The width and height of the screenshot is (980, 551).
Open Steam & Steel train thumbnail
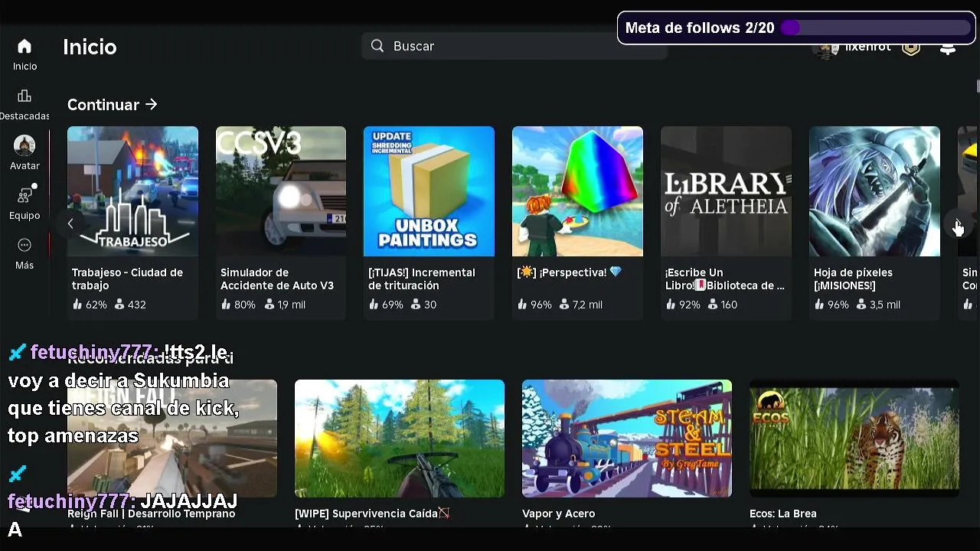point(627,439)
